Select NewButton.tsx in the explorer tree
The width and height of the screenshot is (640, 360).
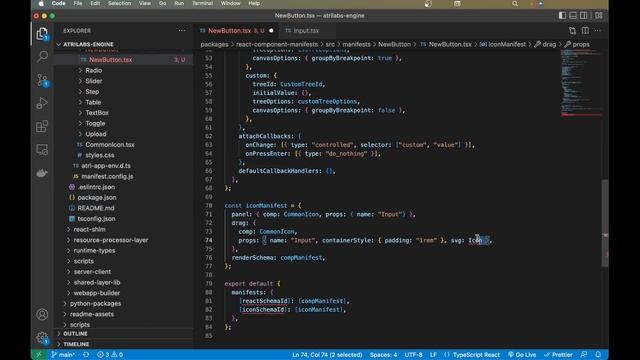[x=124, y=60]
